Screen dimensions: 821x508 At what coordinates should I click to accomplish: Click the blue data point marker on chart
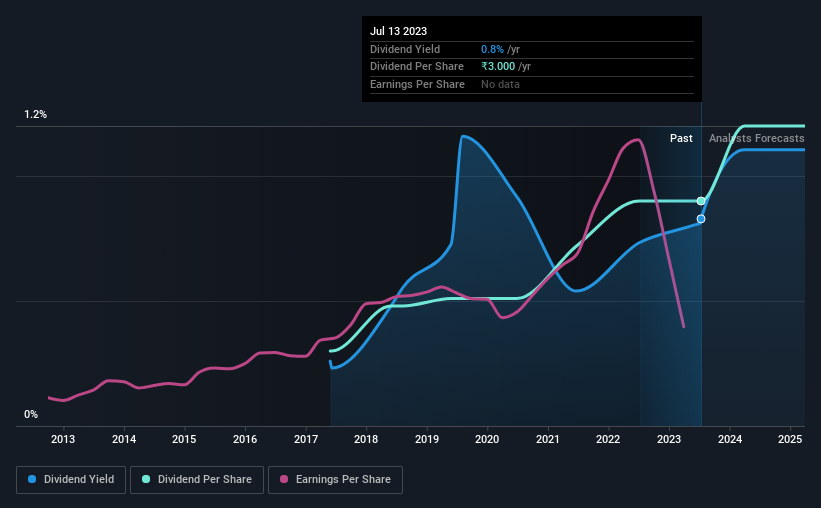coord(701,219)
